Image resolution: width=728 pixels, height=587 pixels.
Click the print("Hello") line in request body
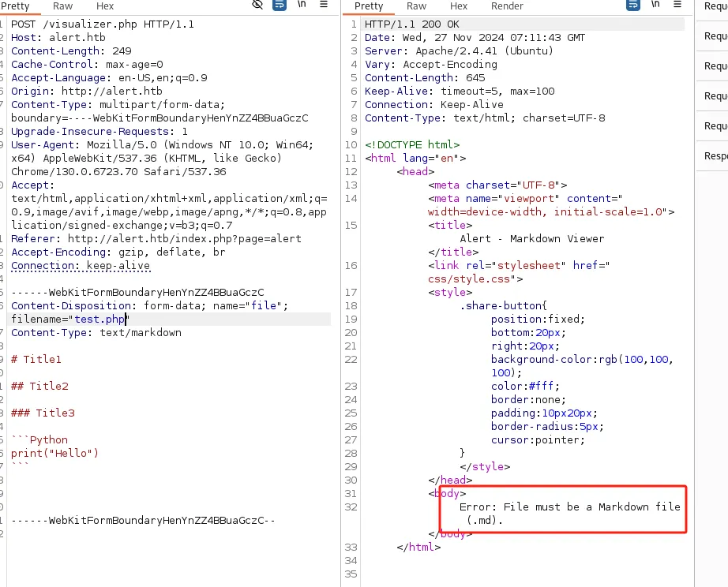54,454
